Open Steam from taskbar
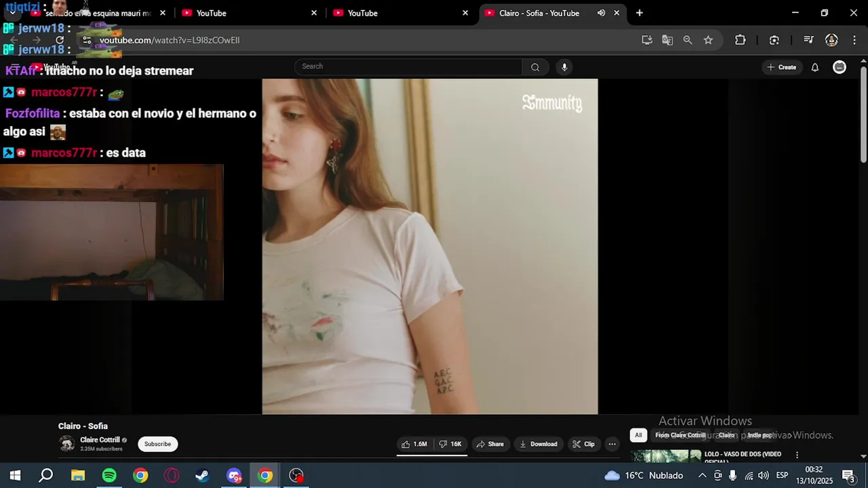Screen dimensions: 868x488 tap(202, 476)
